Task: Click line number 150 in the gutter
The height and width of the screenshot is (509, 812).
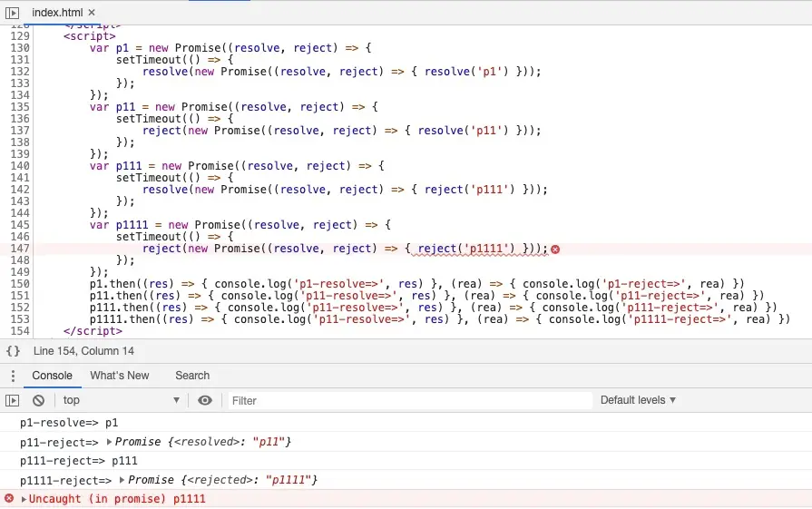Action: [x=20, y=284]
